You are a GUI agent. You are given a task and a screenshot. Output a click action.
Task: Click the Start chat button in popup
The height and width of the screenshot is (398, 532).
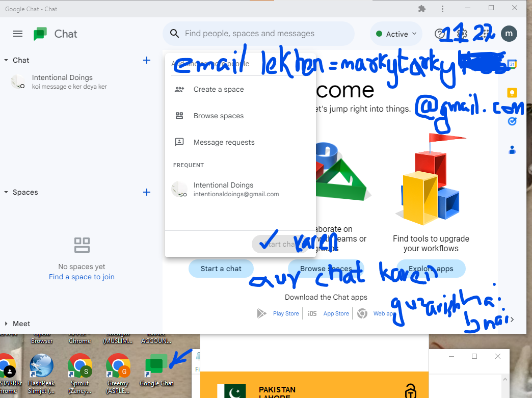tap(280, 244)
